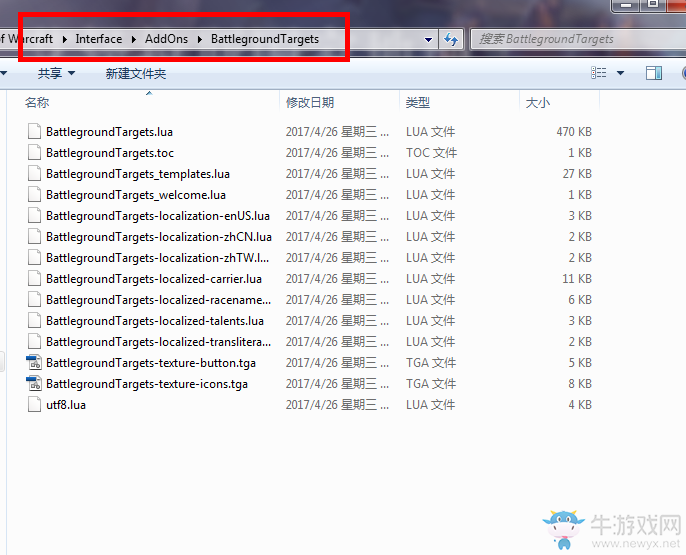686x555 pixels.
Task: Select file BattlegroundTargets_templates.lua
Action: pyautogui.click(x=138, y=174)
